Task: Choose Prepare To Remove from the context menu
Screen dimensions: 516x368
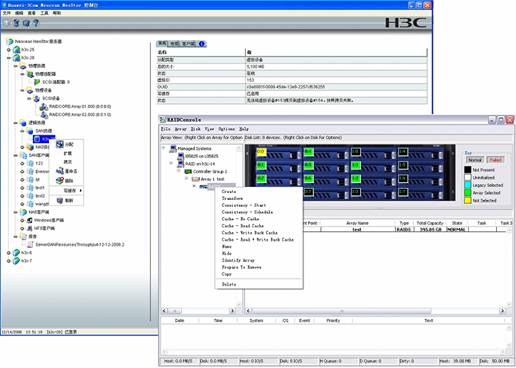Action: click(242, 267)
